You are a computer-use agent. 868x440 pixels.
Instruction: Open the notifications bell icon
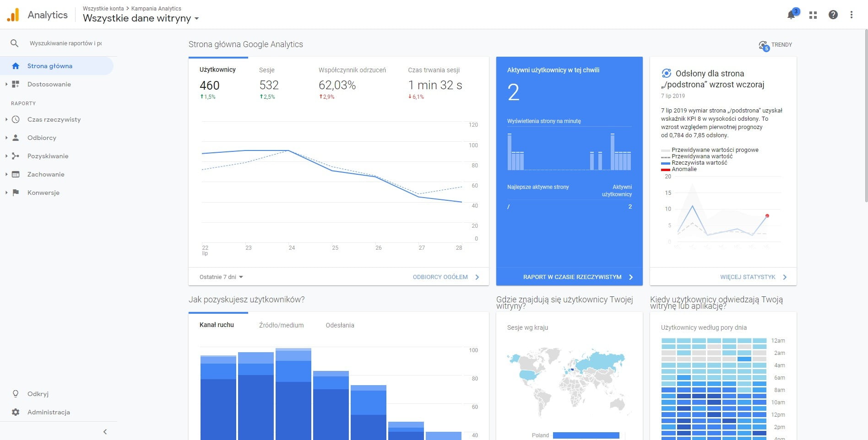(791, 15)
